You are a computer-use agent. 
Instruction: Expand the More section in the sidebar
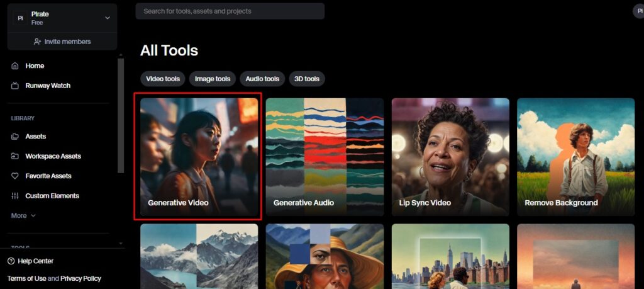point(23,215)
